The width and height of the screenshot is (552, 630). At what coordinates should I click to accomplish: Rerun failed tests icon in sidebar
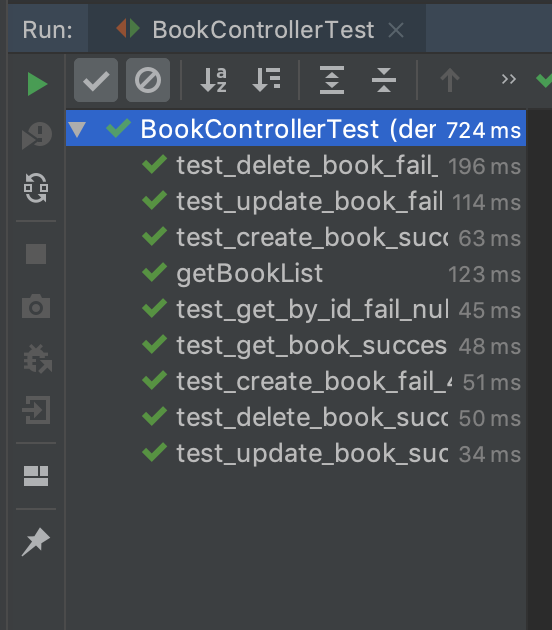click(x=37, y=136)
